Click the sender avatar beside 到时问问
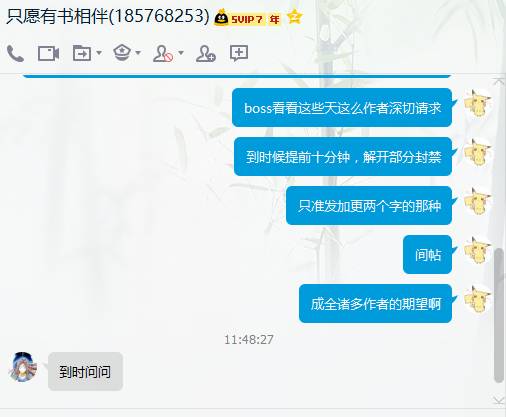Image resolution: width=506 pixels, height=417 pixels. (23, 366)
